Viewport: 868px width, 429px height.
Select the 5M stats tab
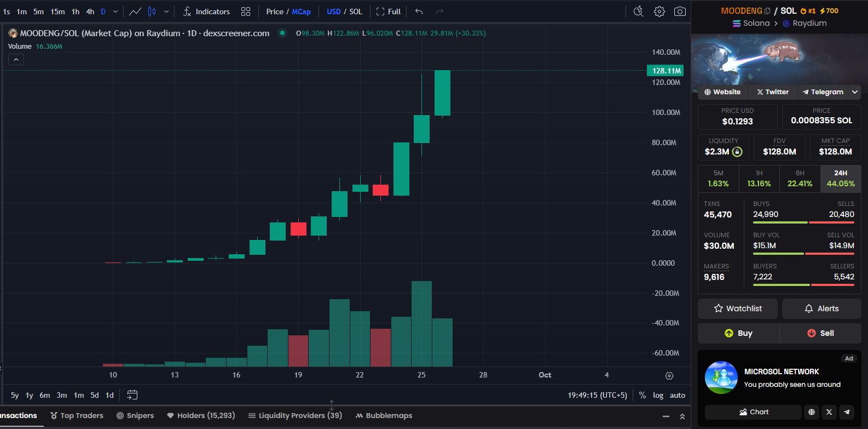tap(719, 179)
